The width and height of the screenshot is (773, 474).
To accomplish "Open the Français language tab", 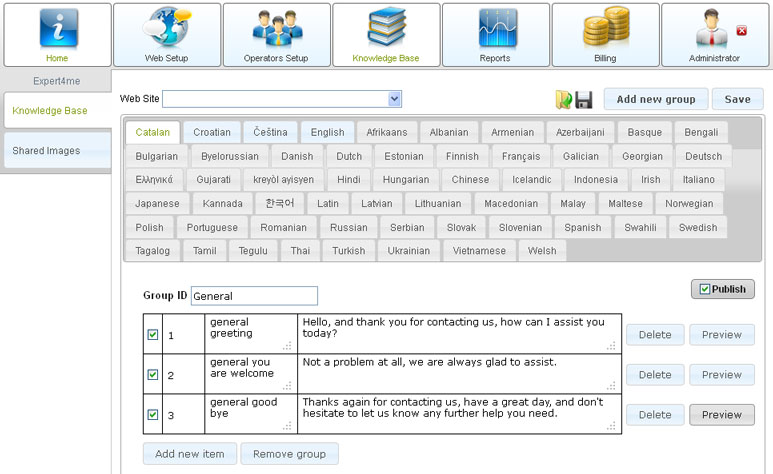I will [x=521, y=156].
